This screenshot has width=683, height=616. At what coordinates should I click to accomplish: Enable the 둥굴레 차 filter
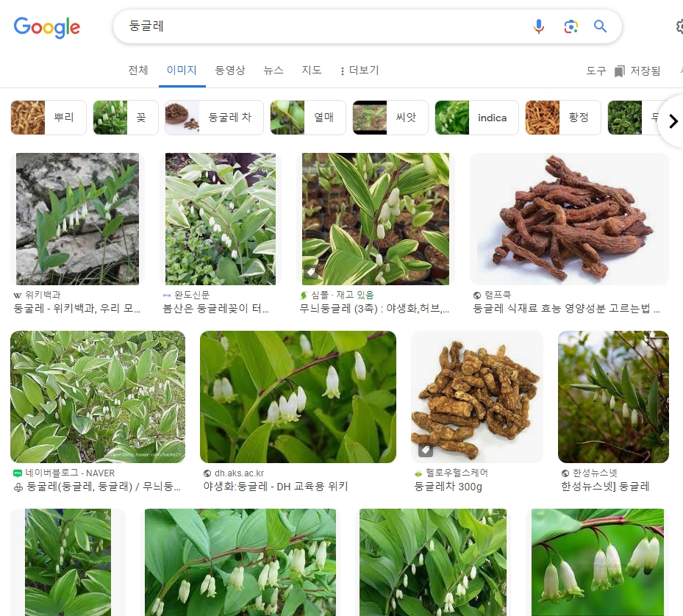[x=214, y=118]
